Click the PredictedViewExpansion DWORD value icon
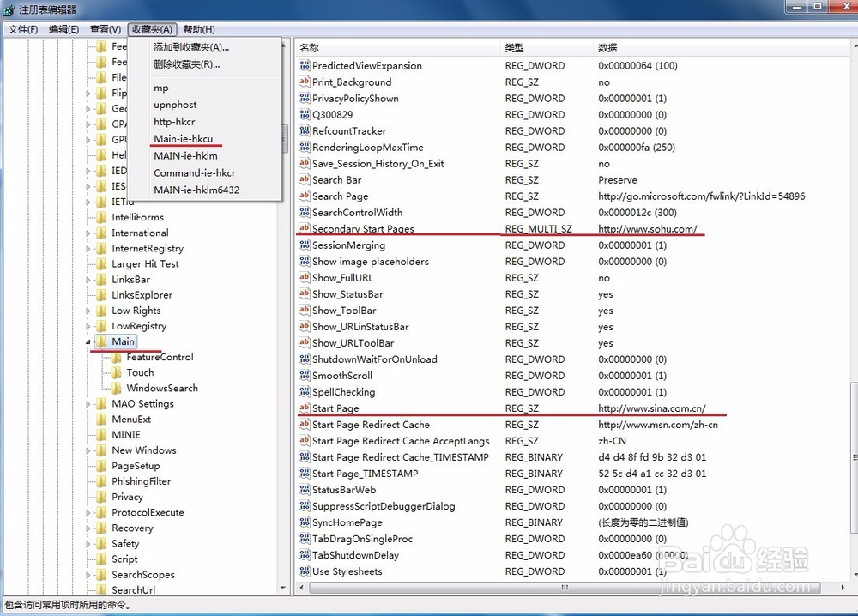 click(305, 66)
